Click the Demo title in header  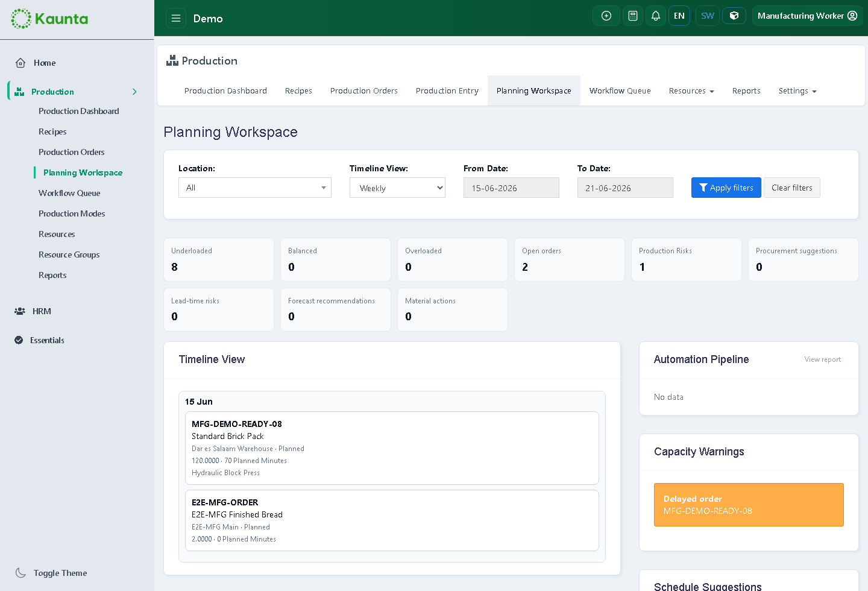pyautogui.click(x=208, y=19)
